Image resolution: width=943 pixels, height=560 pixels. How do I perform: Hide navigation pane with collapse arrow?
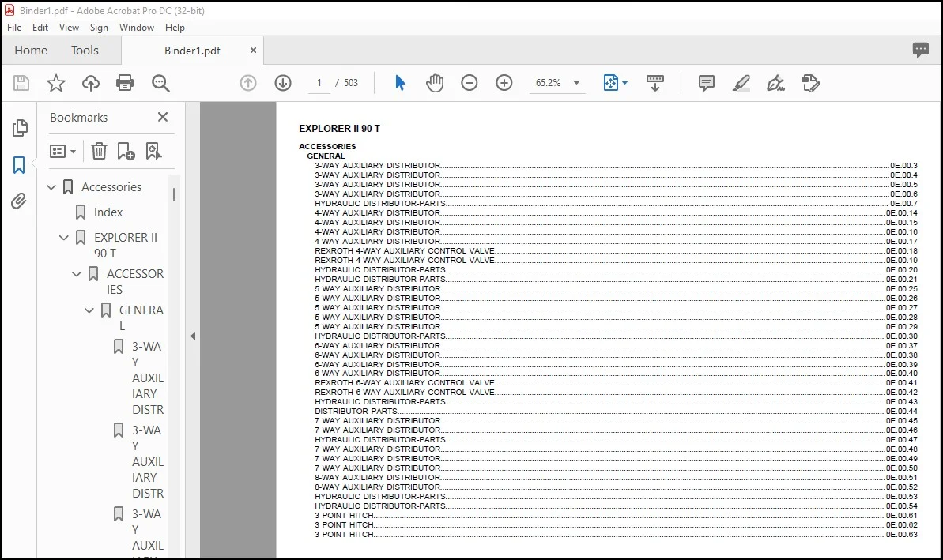[x=193, y=336]
